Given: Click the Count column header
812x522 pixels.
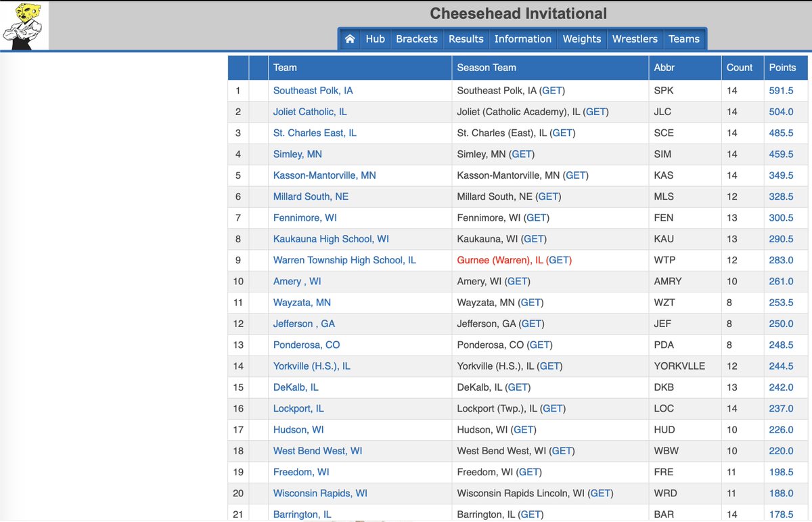Looking at the screenshot, I should click(x=742, y=68).
